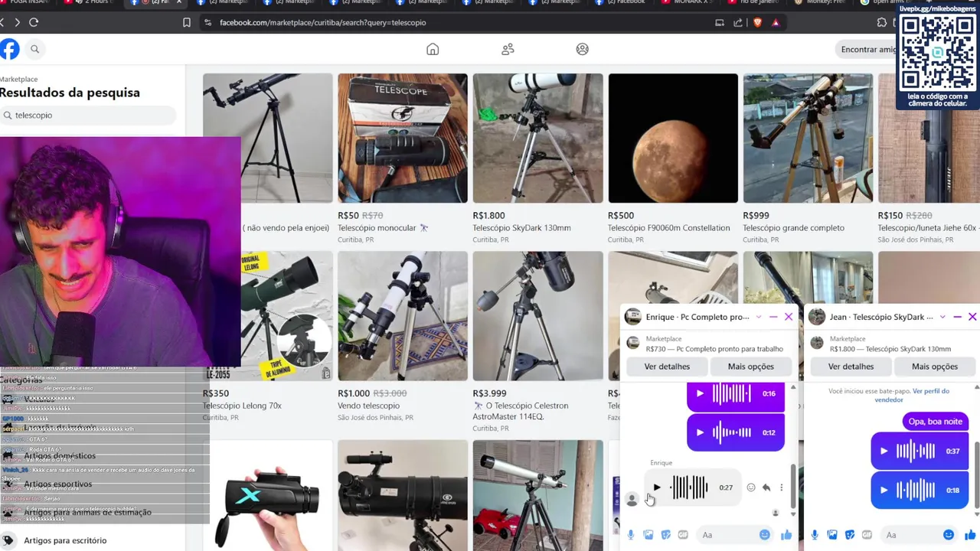Open Telescópio grande completo R$999 listing
Viewport: 980px width, 551px height.
pyautogui.click(x=808, y=138)
